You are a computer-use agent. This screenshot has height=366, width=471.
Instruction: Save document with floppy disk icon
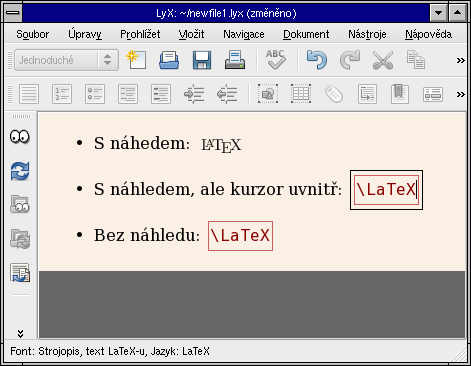point(202,60)
